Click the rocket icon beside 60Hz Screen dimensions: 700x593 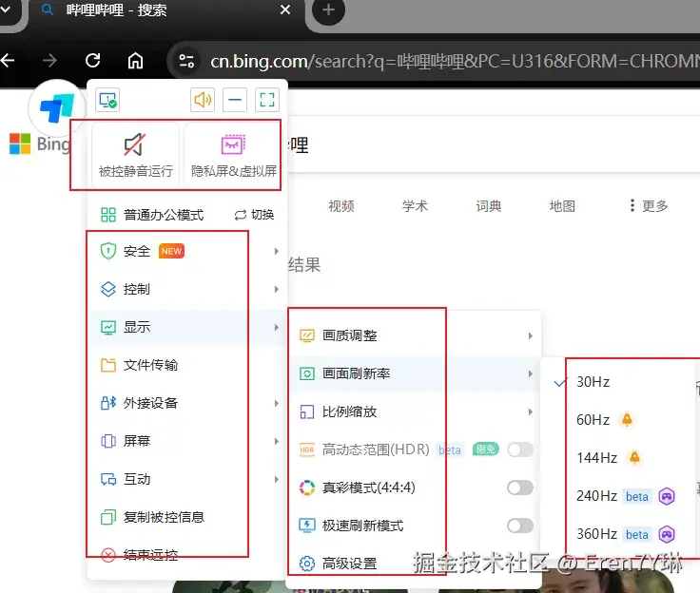point(627,419)
